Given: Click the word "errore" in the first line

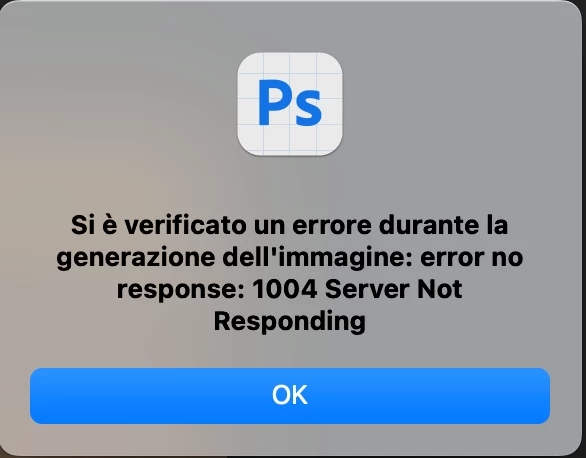Looking at the screenshot, I should click(x=332, y=225).
